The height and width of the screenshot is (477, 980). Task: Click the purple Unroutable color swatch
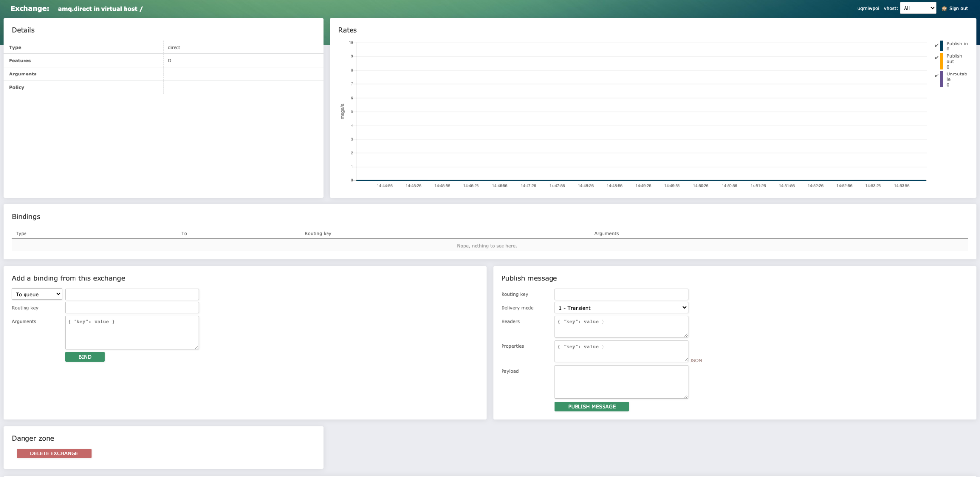coord(941,79)
